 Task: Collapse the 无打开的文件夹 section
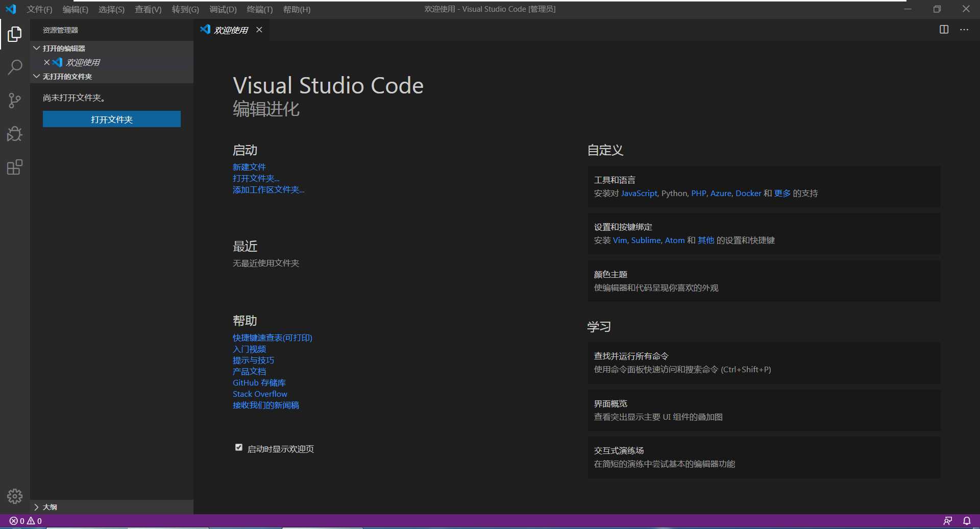[111, 77]
